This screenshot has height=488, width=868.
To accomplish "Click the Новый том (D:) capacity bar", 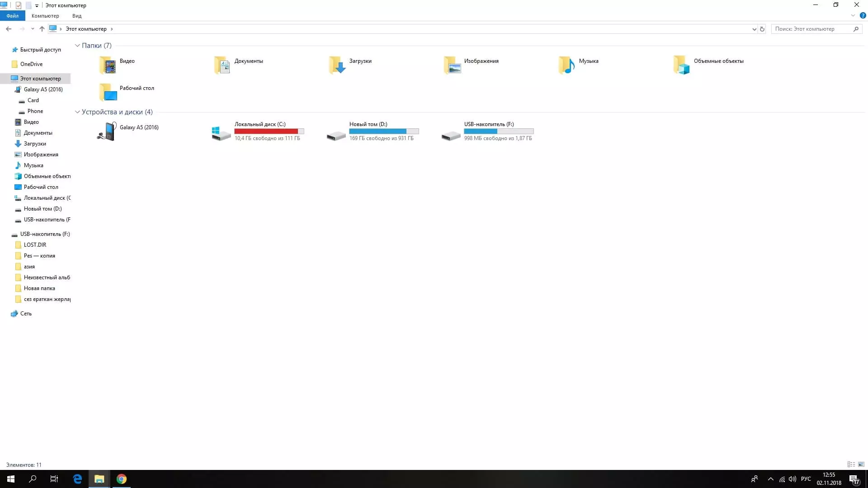I will 384,131.
